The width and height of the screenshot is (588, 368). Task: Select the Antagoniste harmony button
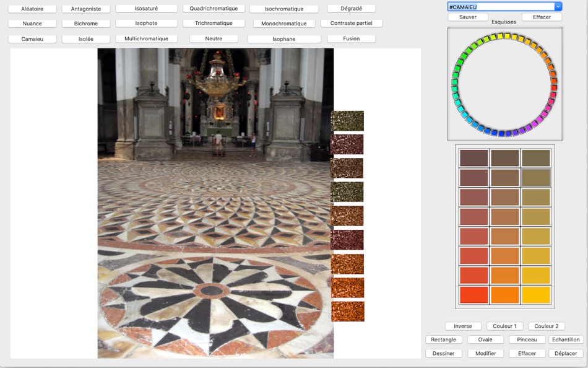point(86,9)
